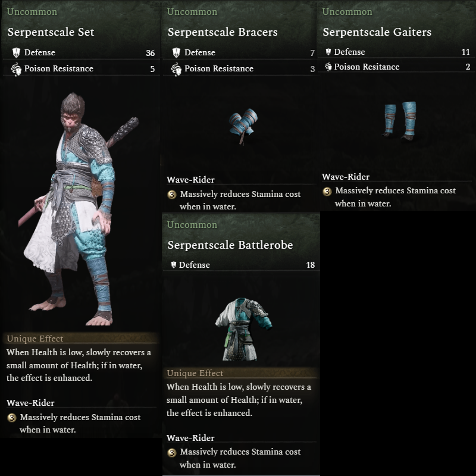Click the Gaiters poison resistance icon
The height and width of the screenshot is (476, 476).
pyautogui.click(x=328, y=67)
